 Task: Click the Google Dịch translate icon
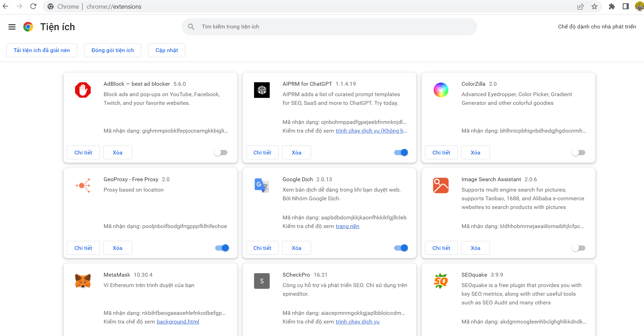(x=262, y=185)
